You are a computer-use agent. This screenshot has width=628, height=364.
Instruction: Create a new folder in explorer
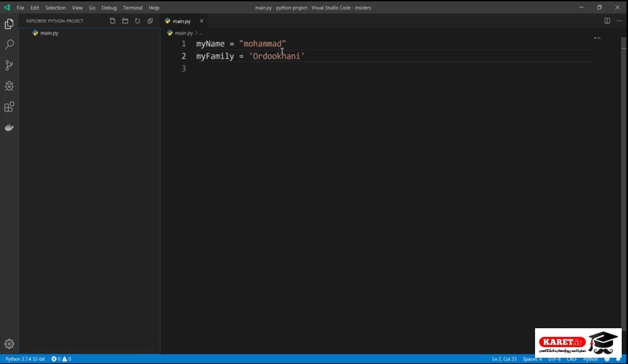point(125,21)
